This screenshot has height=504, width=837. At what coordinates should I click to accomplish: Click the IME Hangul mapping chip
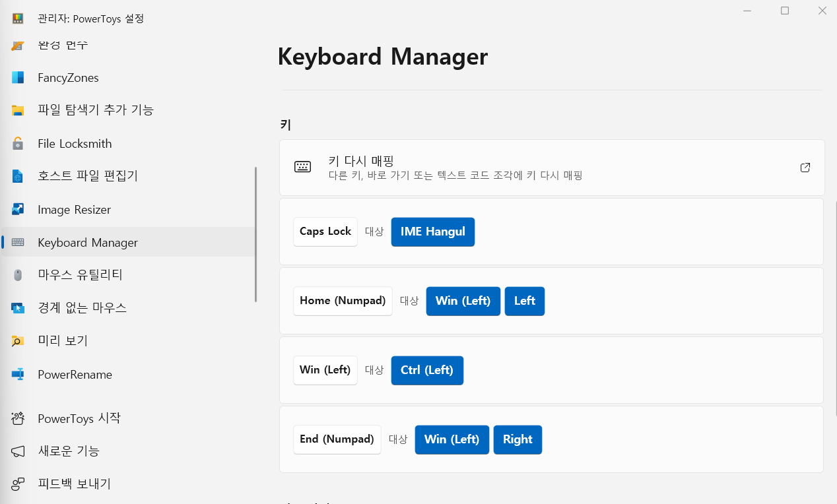[x=433, y=232]
